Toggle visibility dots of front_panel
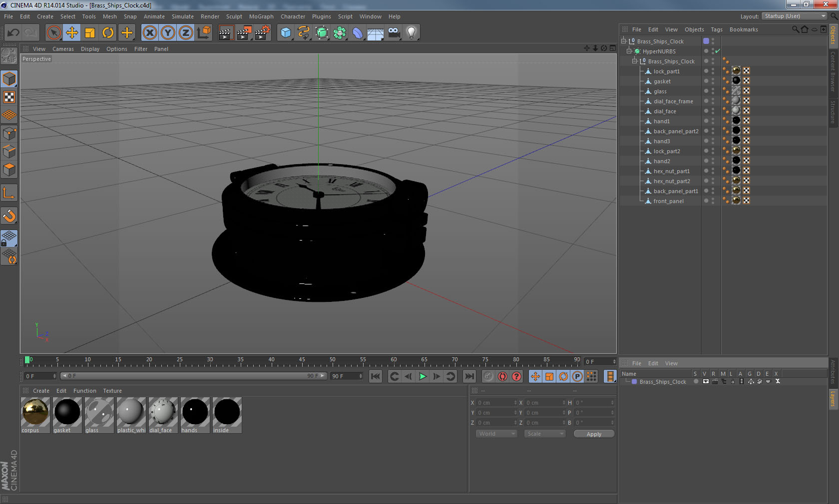839x504 pixels. (x=713, y=201)
